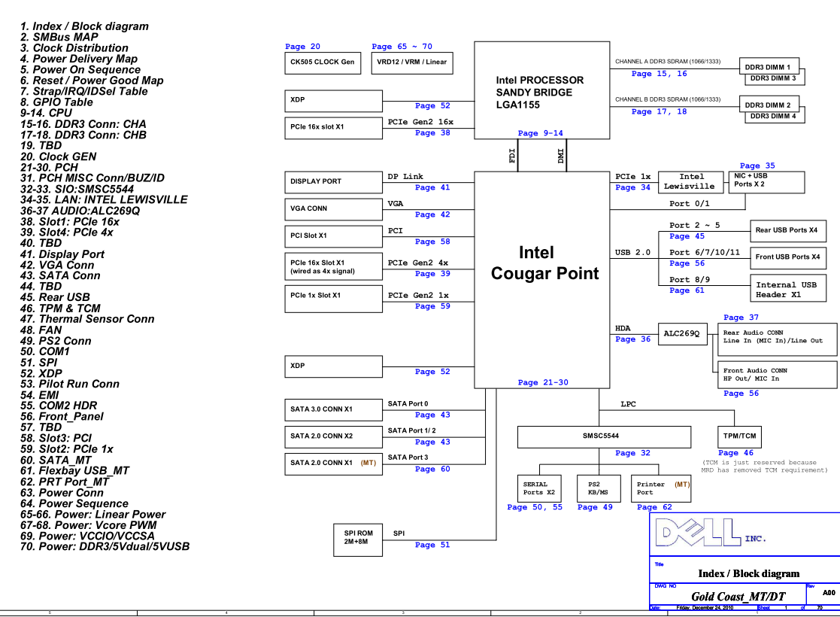Click the "SERIAL Ports X2" block
The image size is (840, 617).
[539, 488]
